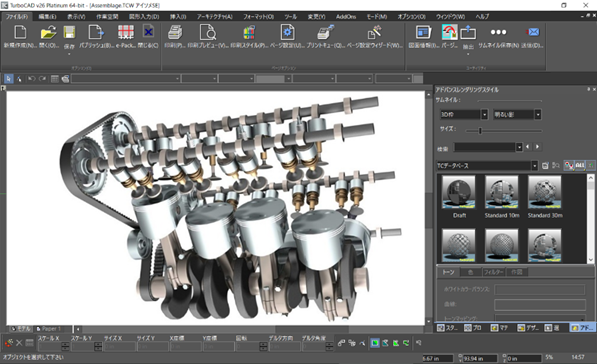Toggle the ALL filter button in render panel
Screen dimensions: 597x364
pos(579,165)
